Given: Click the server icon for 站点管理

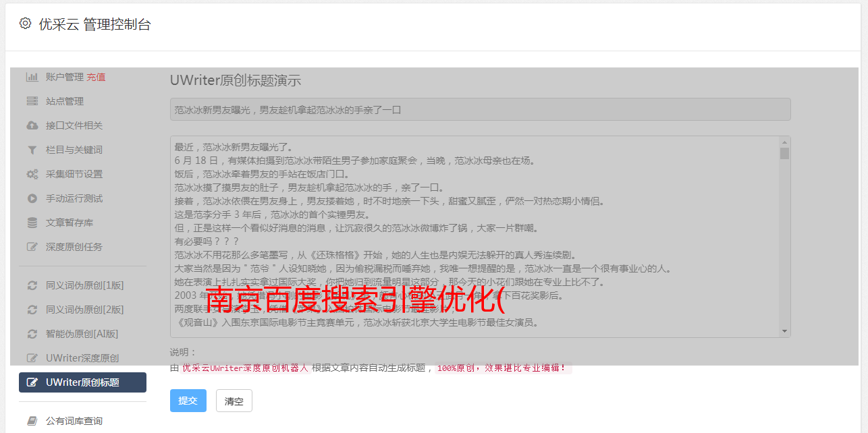Looking at the screenshot, I should [32, 101].
